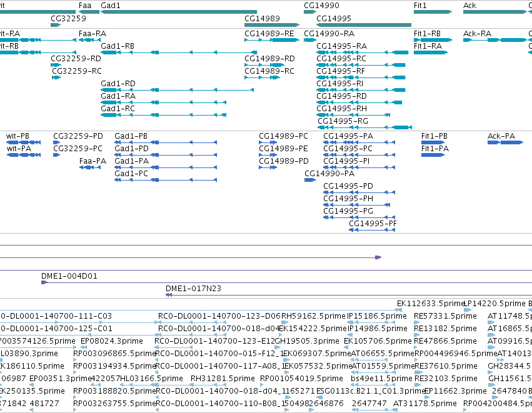Click the CG14995-RD transcript label
Viewport: 532px width, 413px height.
coord(342,96)
